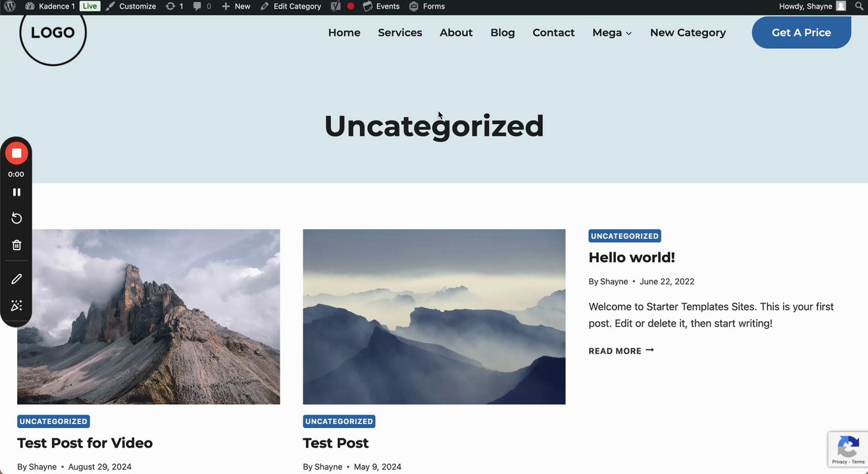Click the August 29, 2024 date

(100, 467)
